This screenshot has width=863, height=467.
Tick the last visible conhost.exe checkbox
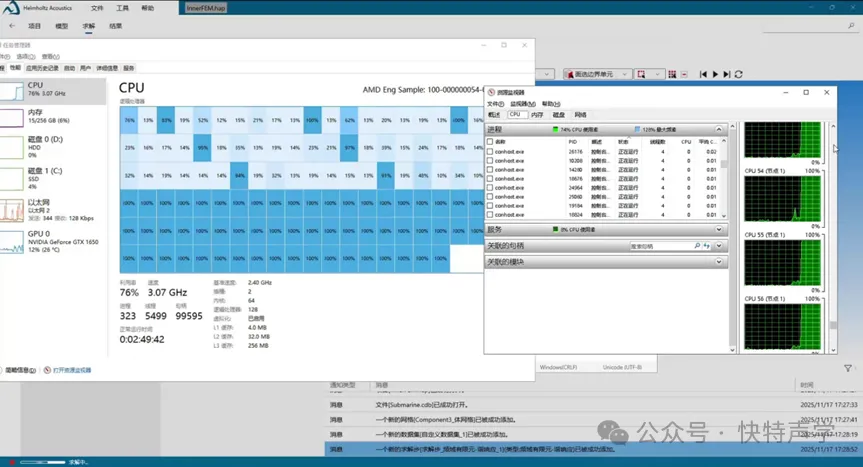[x=490, y=215]
